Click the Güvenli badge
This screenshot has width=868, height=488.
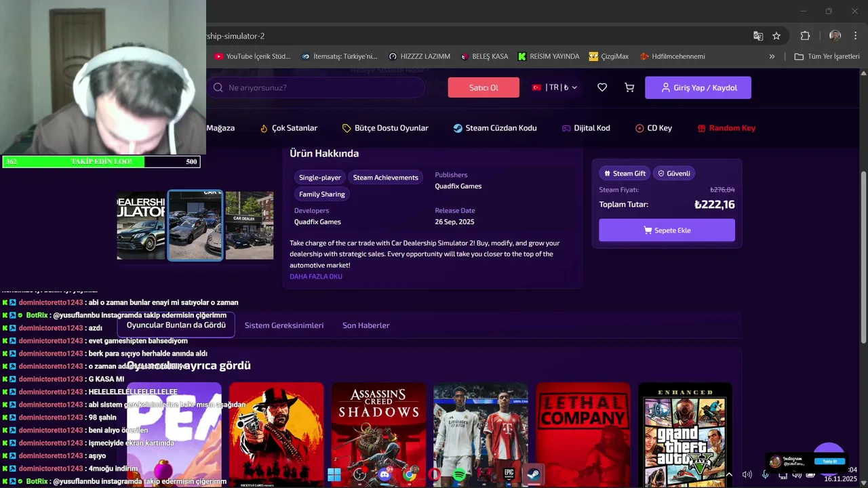(x=673, y=174)
